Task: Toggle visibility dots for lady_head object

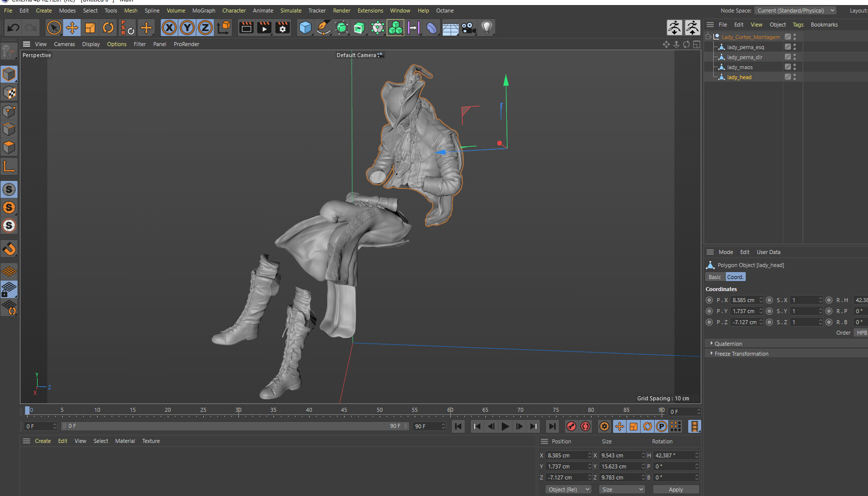Action: [x=794, y=77]
